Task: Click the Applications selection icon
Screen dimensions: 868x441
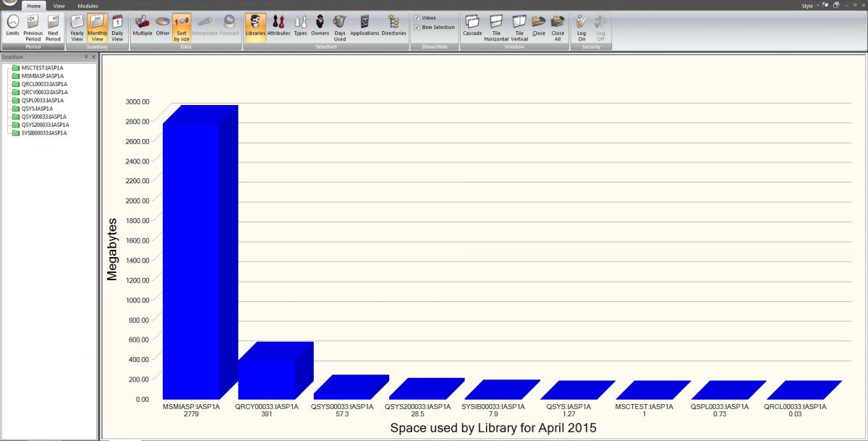Action: 365,23
